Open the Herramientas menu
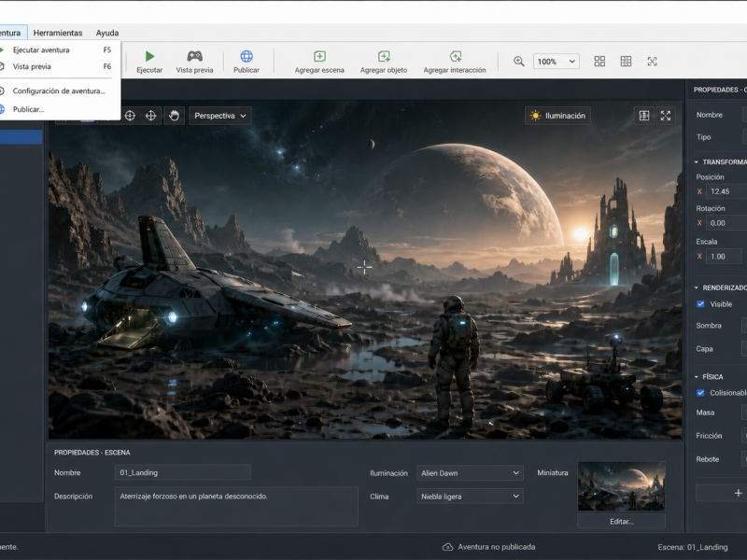 pos(58,33)
